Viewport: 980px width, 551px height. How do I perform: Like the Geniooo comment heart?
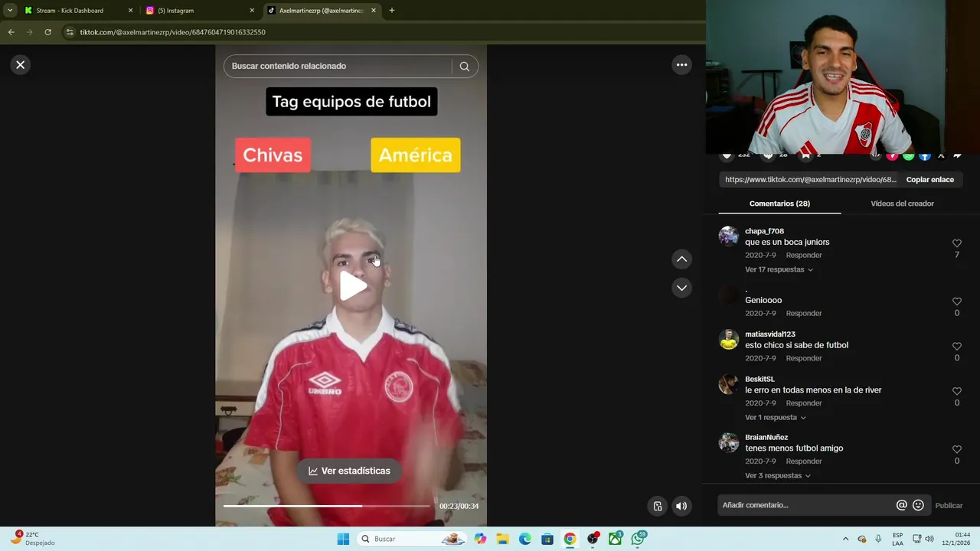point(956,302)
